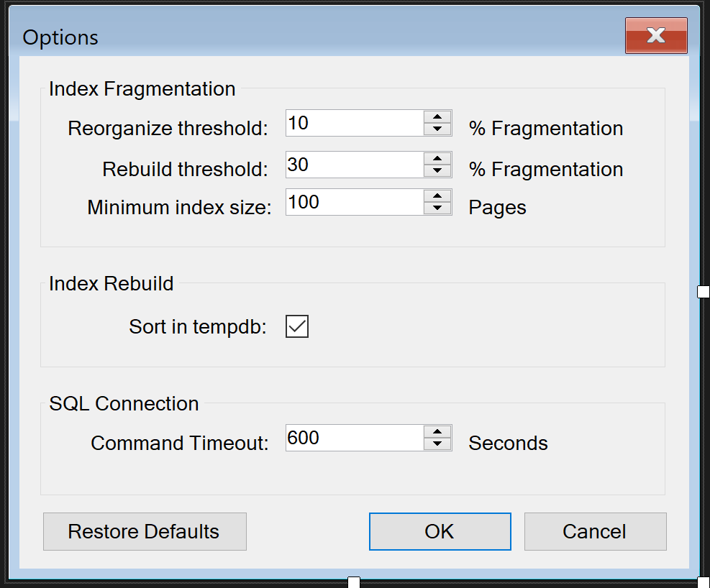
Task: Focus the Command Timeout value field
Action: tap(355, 438)
